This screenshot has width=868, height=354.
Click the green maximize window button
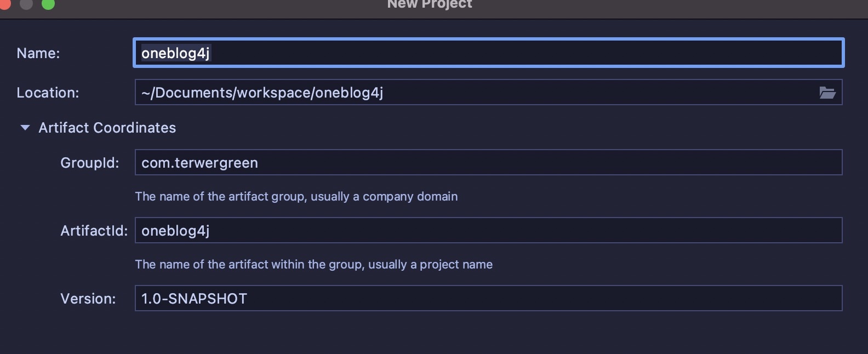click(x=48, y=4)
